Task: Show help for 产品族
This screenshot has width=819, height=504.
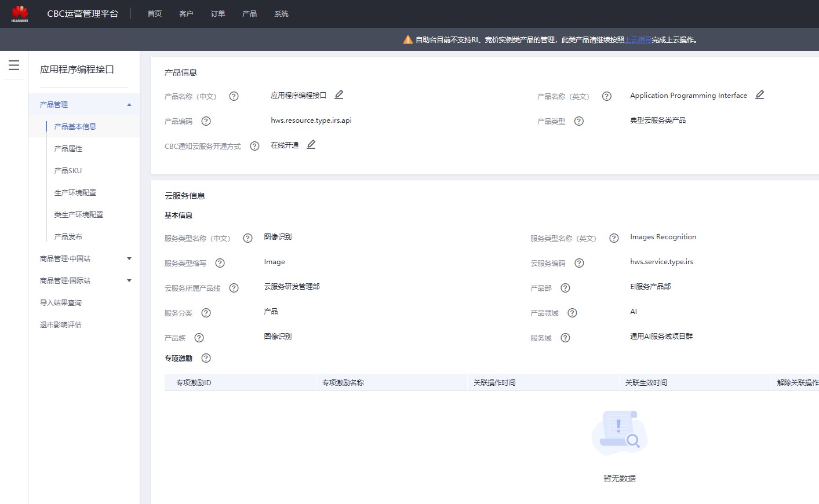Action: (x=199, y=338)
